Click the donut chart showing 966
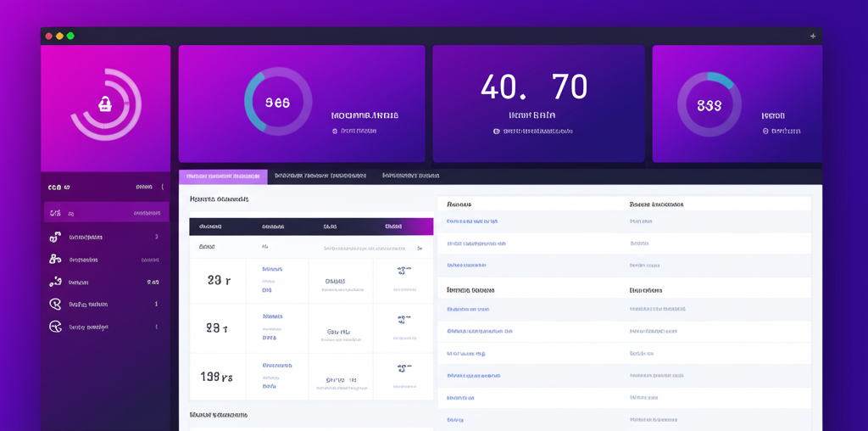The image size is (868, 431). 278,101
